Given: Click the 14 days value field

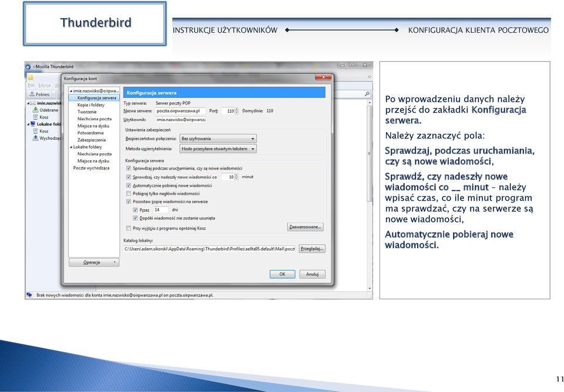Looking at the screenshot, I should (160, 210).
